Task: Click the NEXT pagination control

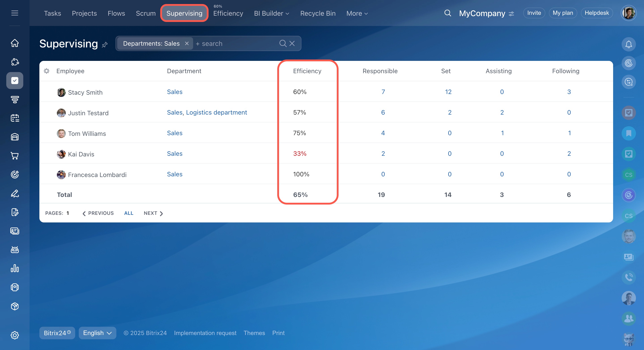Action: click(x=153, y=213)
